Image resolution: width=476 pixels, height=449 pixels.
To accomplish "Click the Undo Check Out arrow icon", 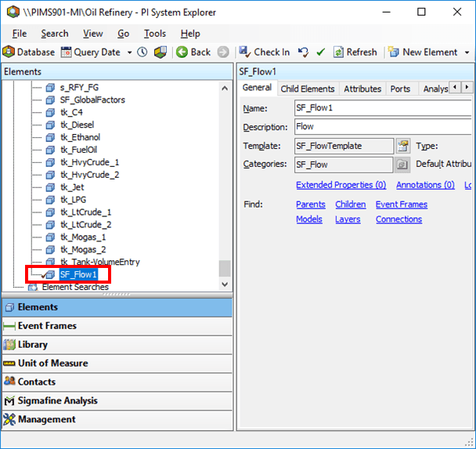I will click(303, 53).
